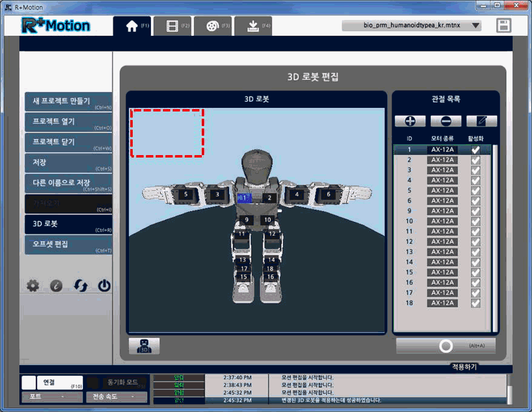
Task: Click the 3D robot view icon below viewport
Action: point(144,346)
